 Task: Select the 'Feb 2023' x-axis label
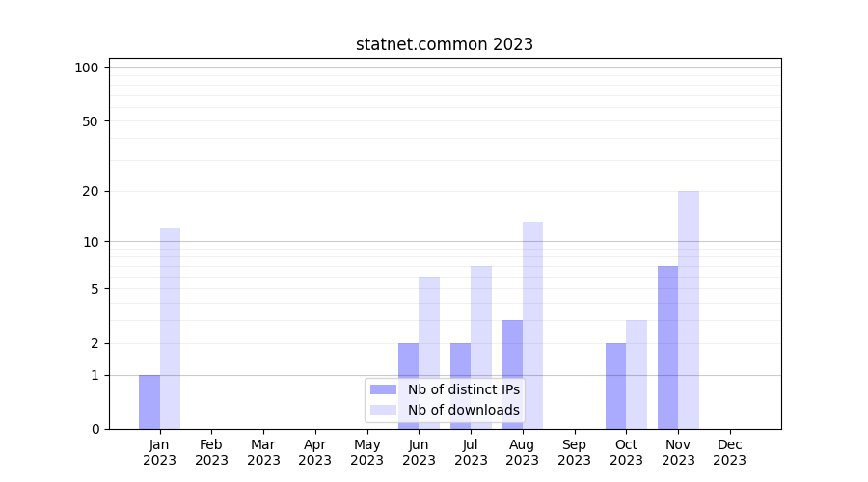tap(211, 452)
